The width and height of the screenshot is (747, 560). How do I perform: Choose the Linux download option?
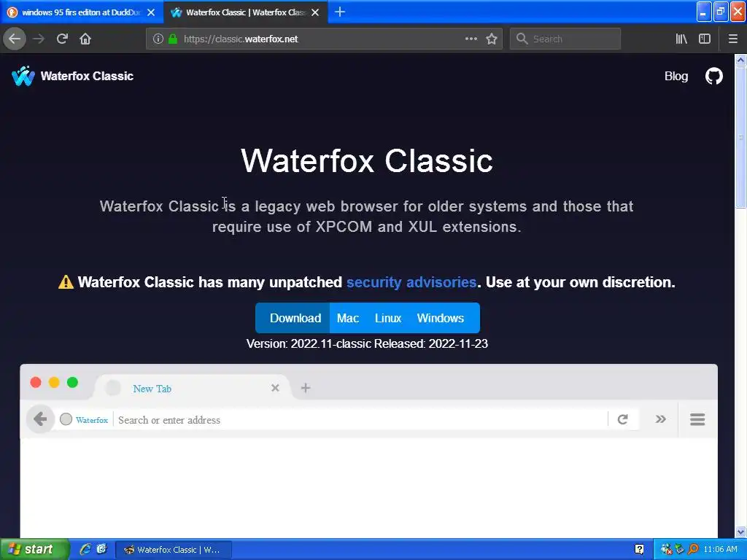[388, 318]
